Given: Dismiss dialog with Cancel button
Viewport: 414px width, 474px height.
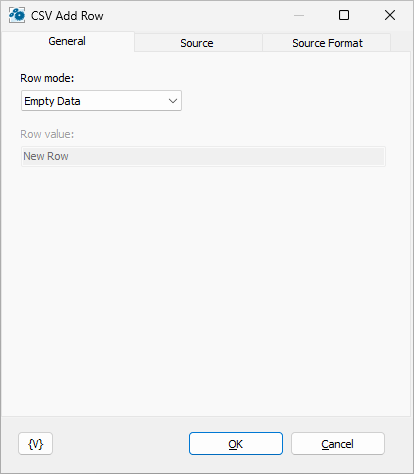Looking at the screenshot, I should pos(338,444).
